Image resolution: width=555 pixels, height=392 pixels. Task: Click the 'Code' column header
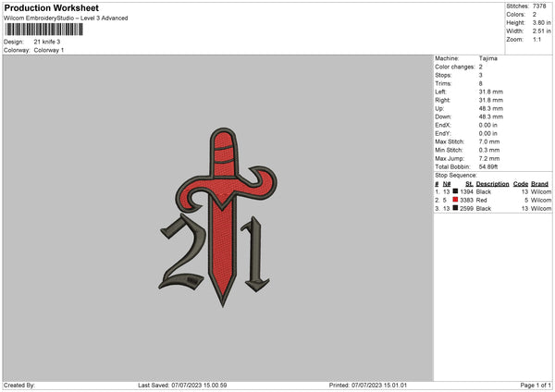click(x=521, y=184)
